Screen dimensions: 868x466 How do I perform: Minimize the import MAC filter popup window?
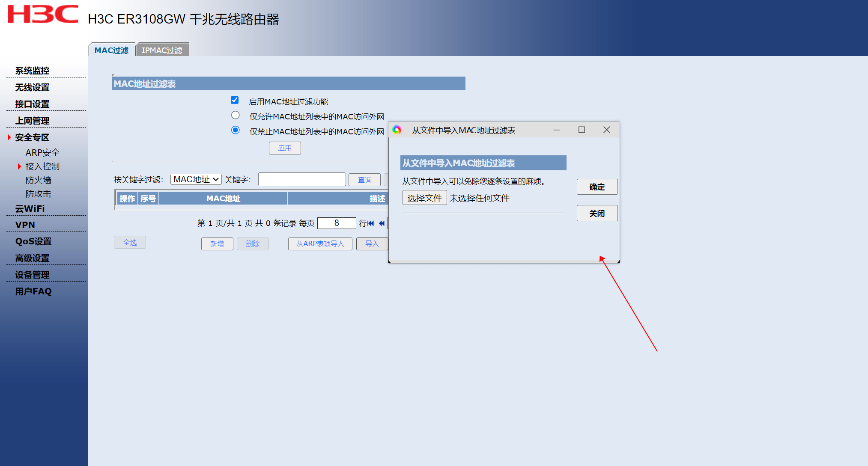(557, 130)
